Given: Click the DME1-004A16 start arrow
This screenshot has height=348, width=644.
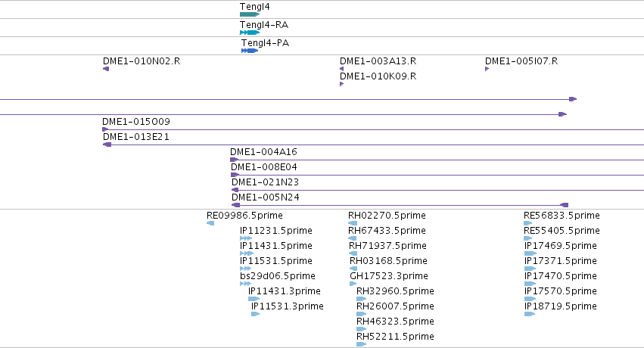Looking at the screenshot, I should pos(234,160).
